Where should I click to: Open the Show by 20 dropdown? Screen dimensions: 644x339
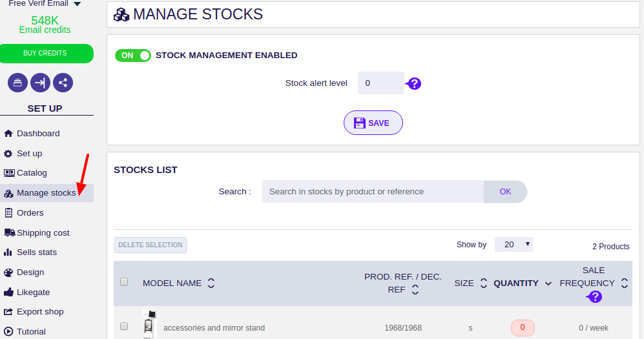514,245
